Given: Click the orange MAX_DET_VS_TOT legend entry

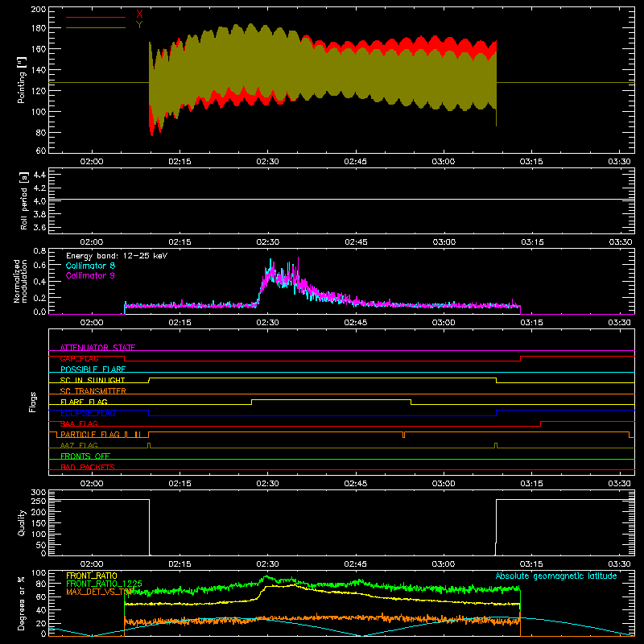Looking at the screenshot, I should pyautogui.click(x=100, y=592).
